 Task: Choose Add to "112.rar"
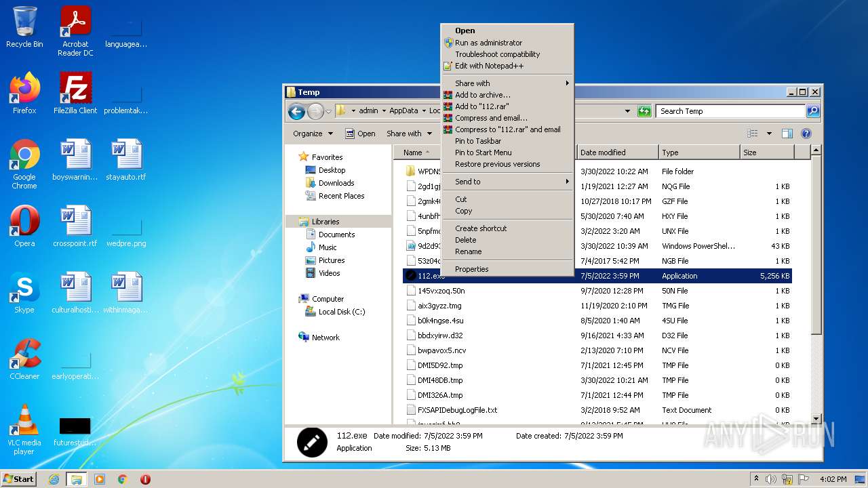click(x=507, y=106)
